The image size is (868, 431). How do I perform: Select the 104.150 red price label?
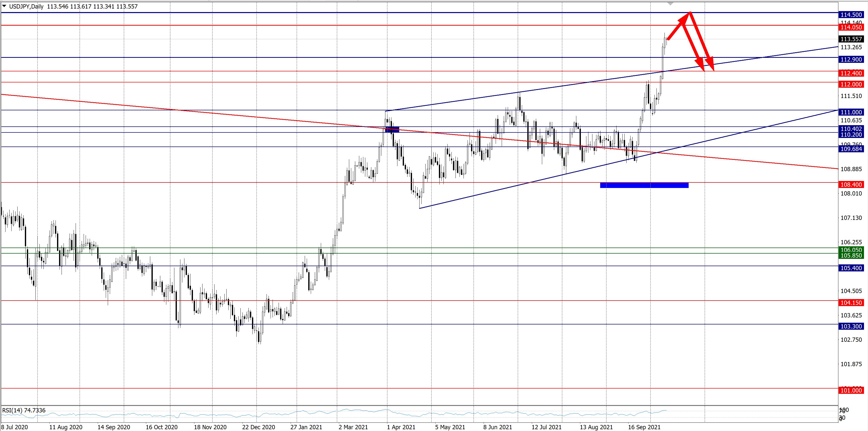coord(851,303)
